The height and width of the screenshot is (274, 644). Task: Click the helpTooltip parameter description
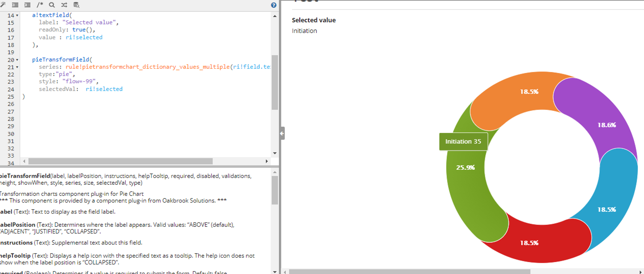tap(127, 259)
